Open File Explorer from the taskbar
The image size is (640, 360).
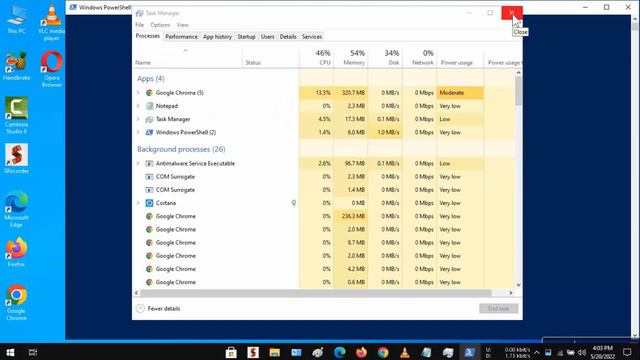(274, 352)
